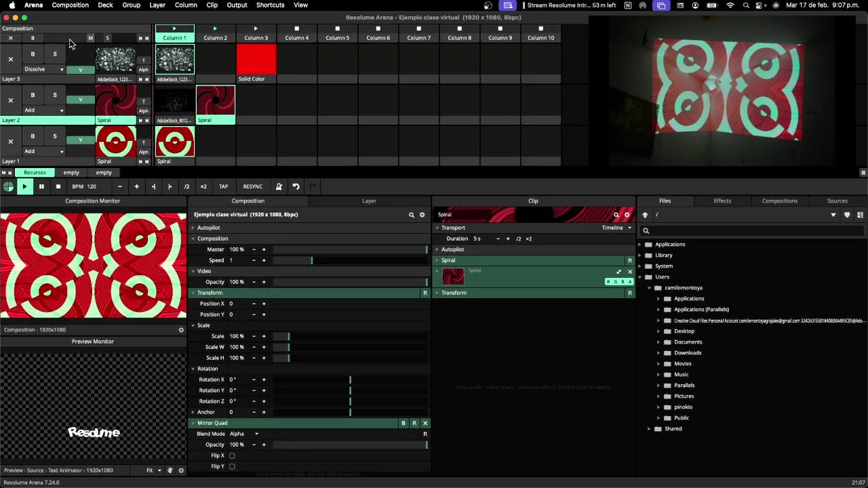The image size is (868, 488).
Task: Start playback with the transport play button
Action: (x=24, y=186)
